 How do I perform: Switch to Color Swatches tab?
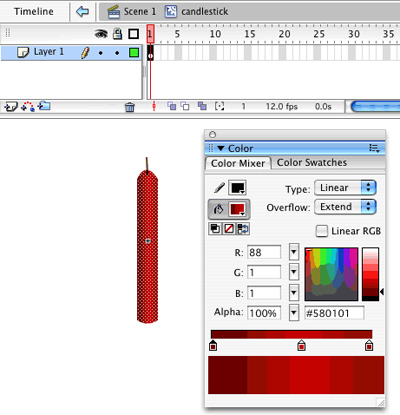tap(312, 163)
